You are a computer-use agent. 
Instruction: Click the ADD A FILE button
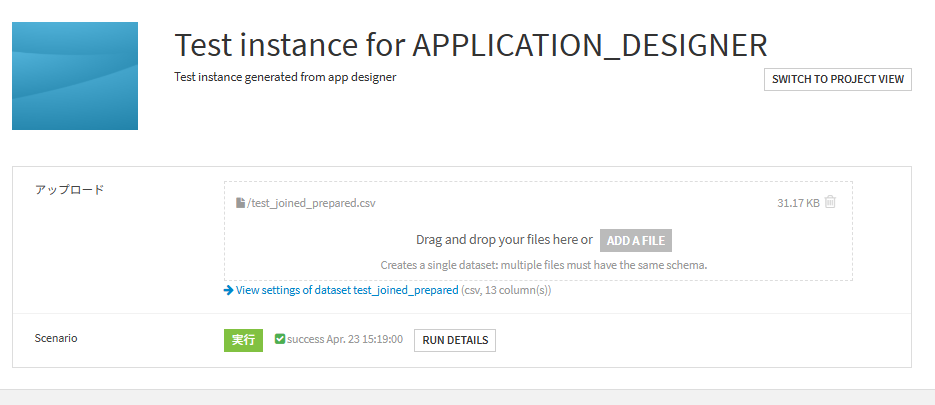click(x=636, y=240)
